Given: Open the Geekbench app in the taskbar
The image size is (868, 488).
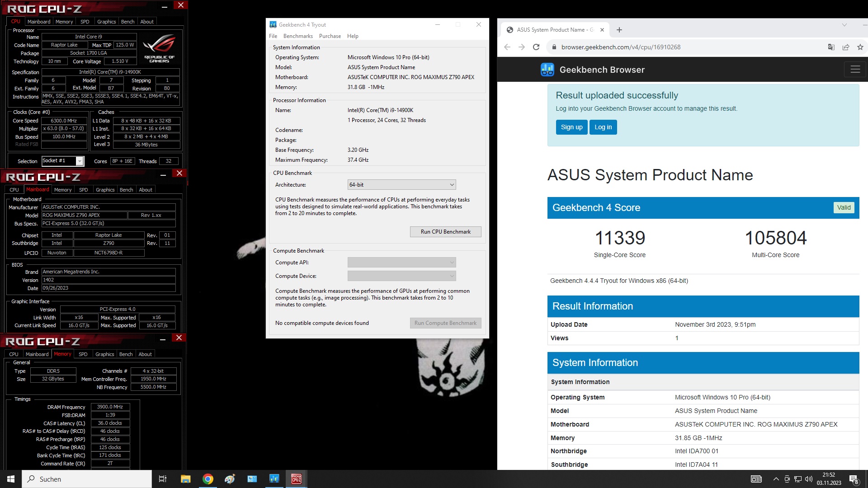Looking at the screenshot, I should (x=274, y=479).
